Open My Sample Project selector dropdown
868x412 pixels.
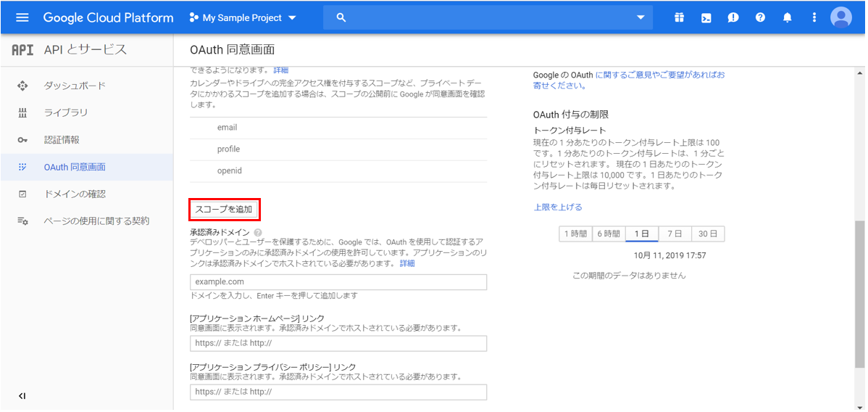(243, 17)
